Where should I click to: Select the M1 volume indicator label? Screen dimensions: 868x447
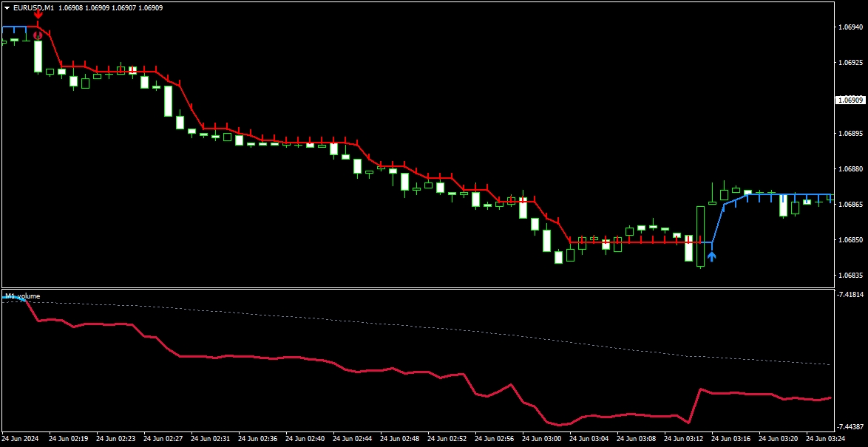tap(23, 296)
